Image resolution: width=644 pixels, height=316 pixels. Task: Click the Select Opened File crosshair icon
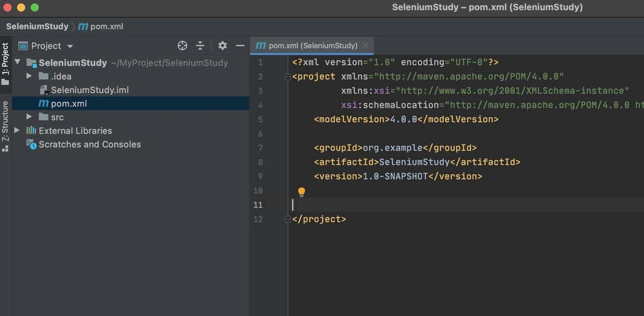click(182, 45)
